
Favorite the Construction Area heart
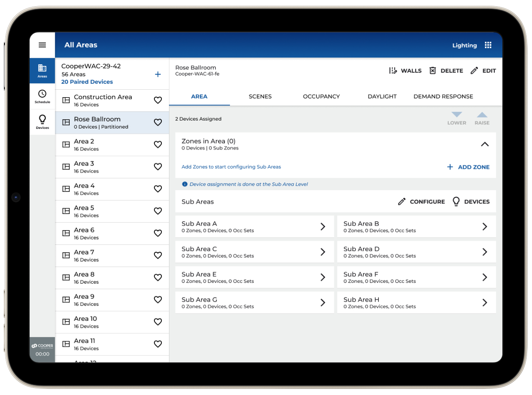tap(158, 100)
